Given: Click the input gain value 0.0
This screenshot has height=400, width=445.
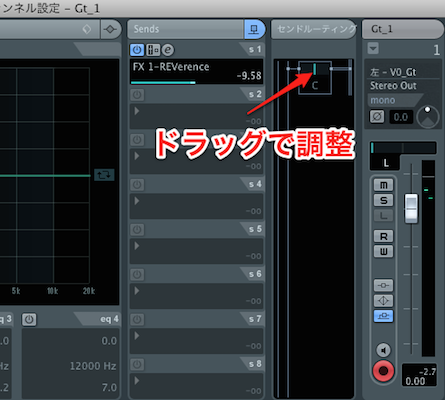Looking at the screenshot, I should pos(401,117).
